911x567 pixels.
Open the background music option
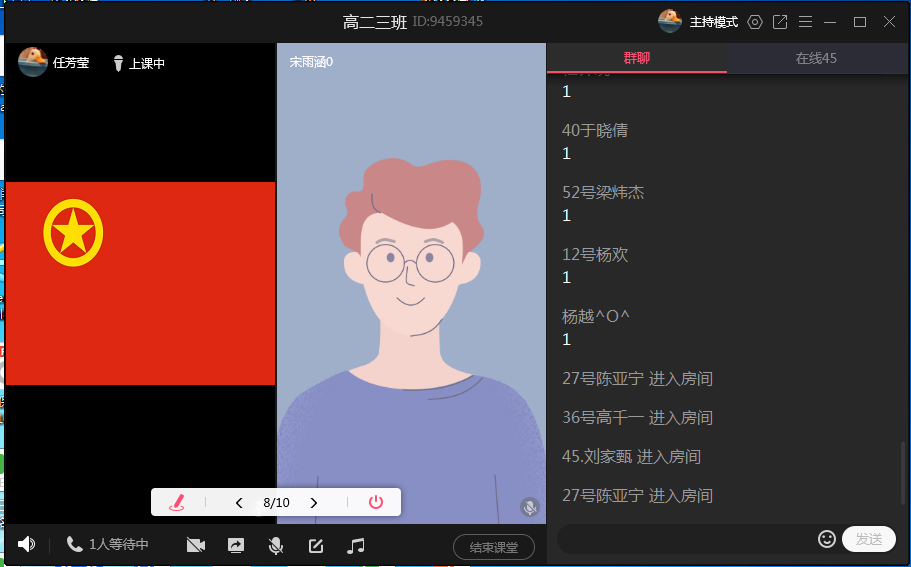click(356, 545)
